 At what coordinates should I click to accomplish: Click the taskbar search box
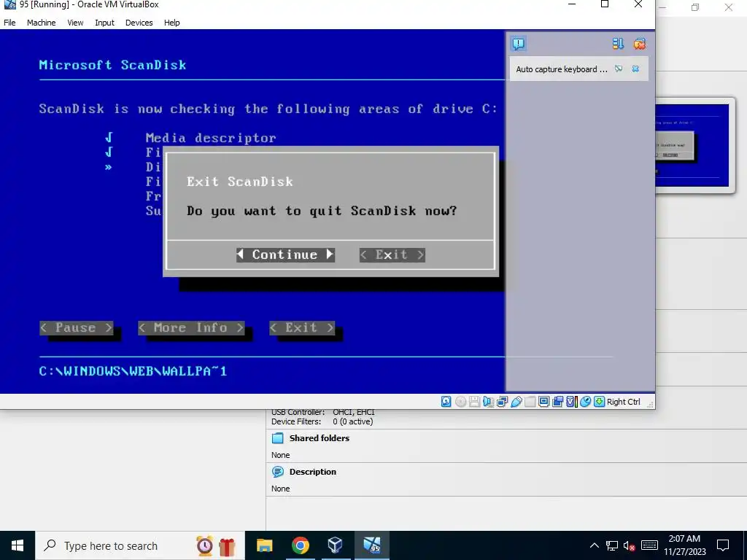pyautogui.click(x=140, y=545)
